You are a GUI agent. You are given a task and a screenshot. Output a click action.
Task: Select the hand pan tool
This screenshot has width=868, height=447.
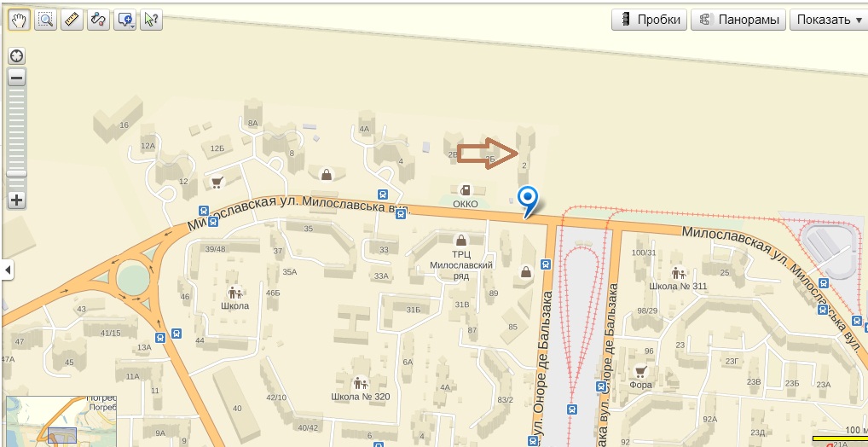point(19,20)
